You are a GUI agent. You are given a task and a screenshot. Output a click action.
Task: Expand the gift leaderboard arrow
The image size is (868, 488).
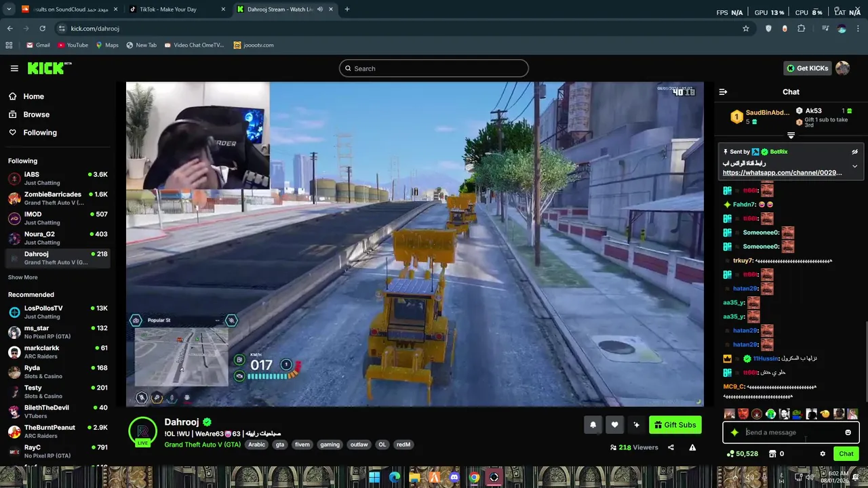(x=791, y=136)
